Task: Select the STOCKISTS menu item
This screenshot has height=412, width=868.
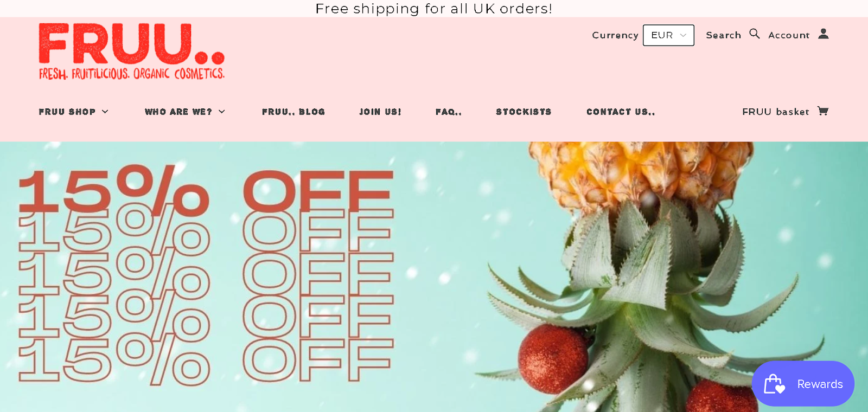Action: [x=524, y=112]
